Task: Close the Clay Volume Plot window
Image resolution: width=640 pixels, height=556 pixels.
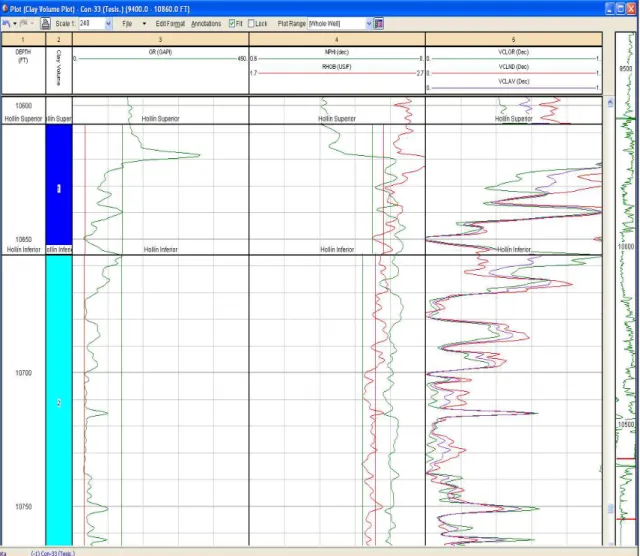Action: point(631,9)
